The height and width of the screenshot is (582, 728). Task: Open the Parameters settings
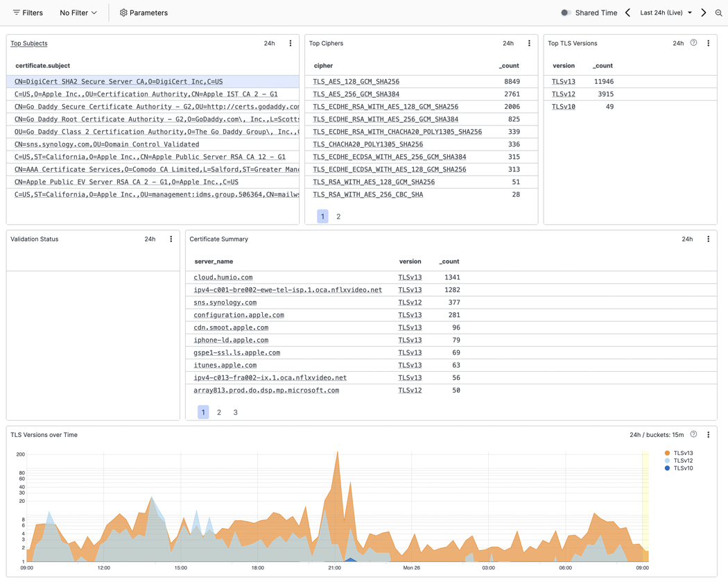[x=144, y=12]
